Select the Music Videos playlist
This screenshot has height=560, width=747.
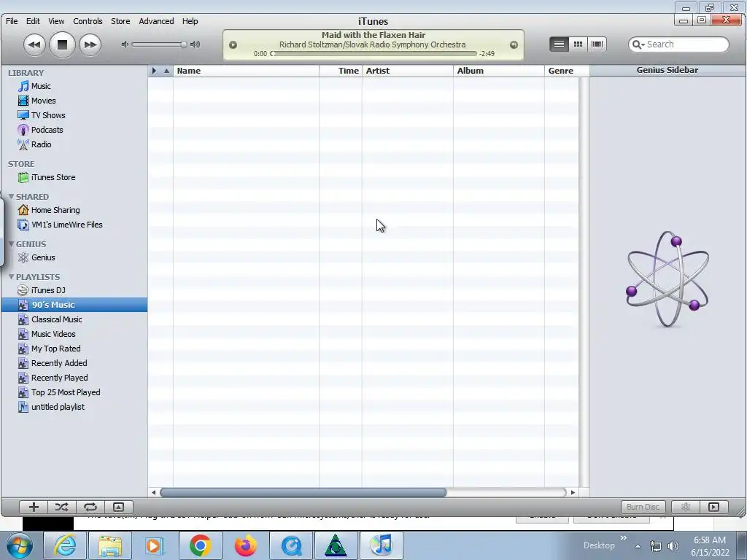(x=53, y=334)
